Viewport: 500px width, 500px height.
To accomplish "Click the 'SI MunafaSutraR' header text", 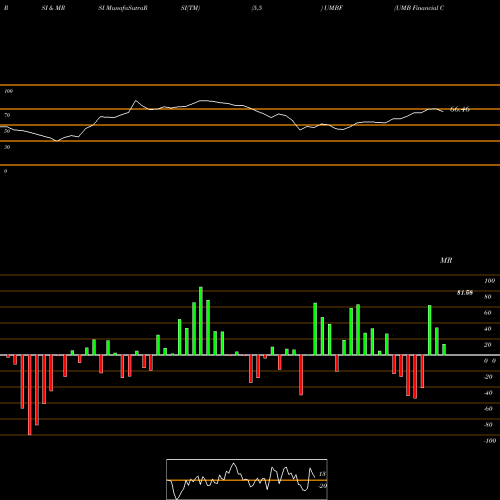I will [x=123, y=8].
